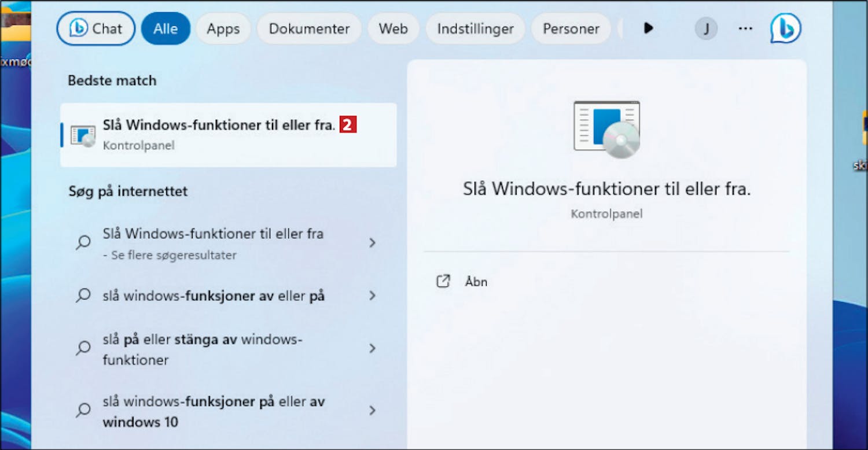Open the Chat tab with Bing icon
This screenshot has width=868, height=450.
[96, 28]
